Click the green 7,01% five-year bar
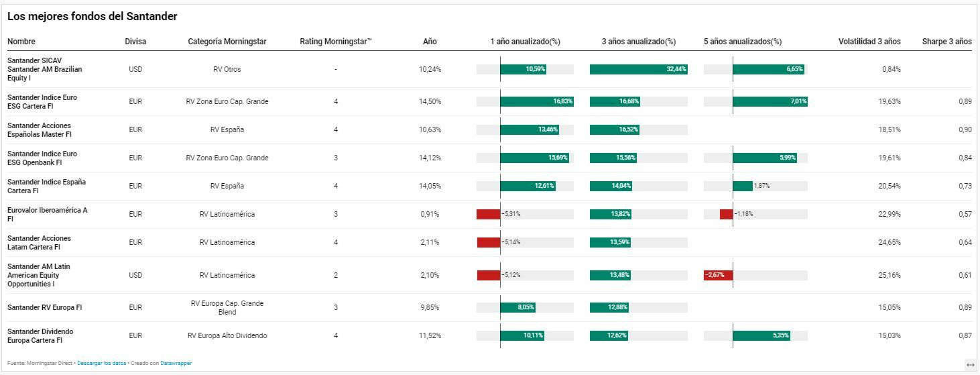The height and width of the screenshot is (375, 980). coord(770,101)
